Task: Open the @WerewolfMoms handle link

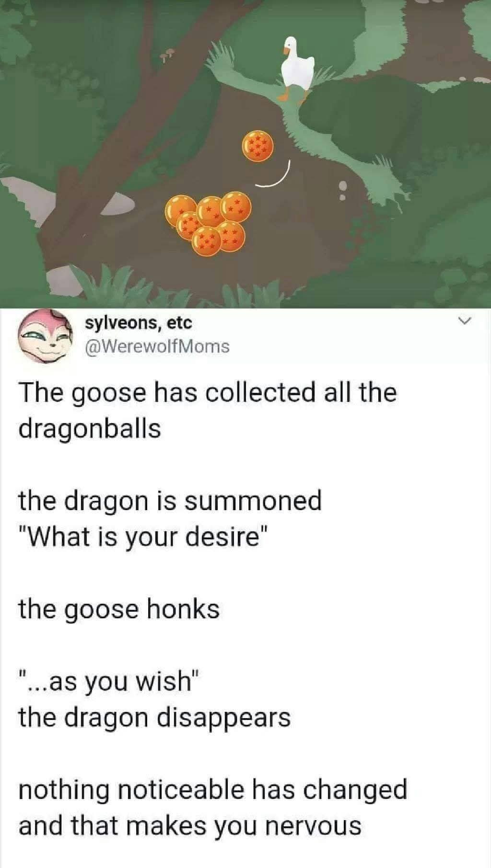Action: (x=157, y=346)
